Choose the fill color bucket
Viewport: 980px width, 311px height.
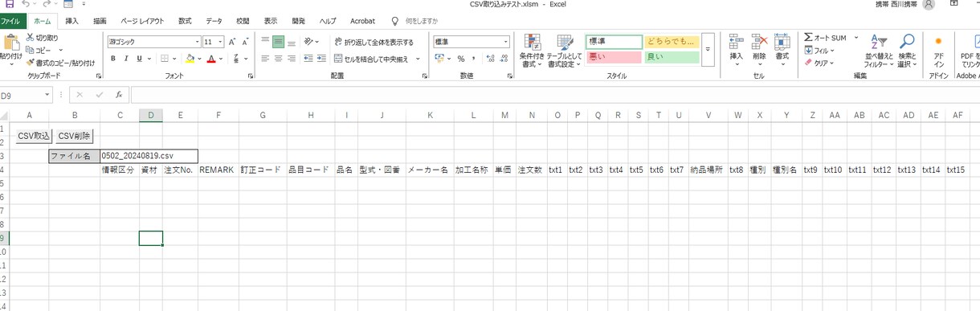[x=189, y=58]
